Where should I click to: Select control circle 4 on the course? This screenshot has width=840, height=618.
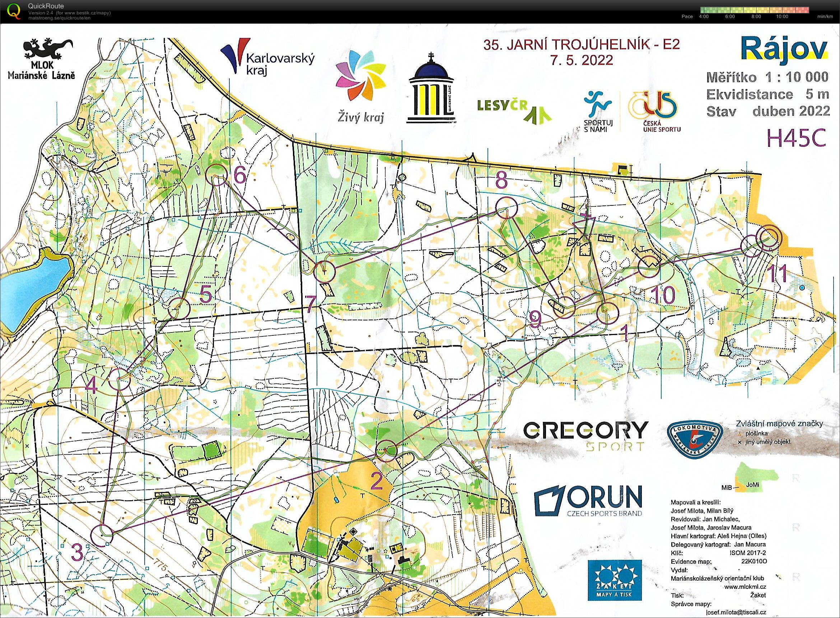[119, 379]
